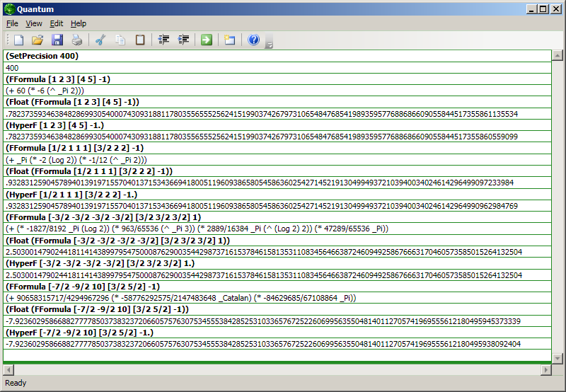The image size is (566, 392).
Task: Cut selection with the scissors icon
Action: [100, 40]
